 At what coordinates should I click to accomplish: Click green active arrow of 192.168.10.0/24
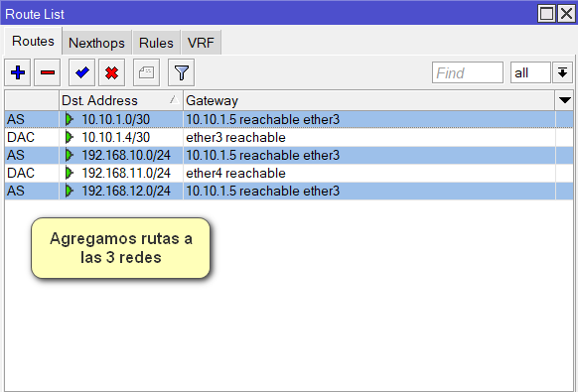click(69, 155)
